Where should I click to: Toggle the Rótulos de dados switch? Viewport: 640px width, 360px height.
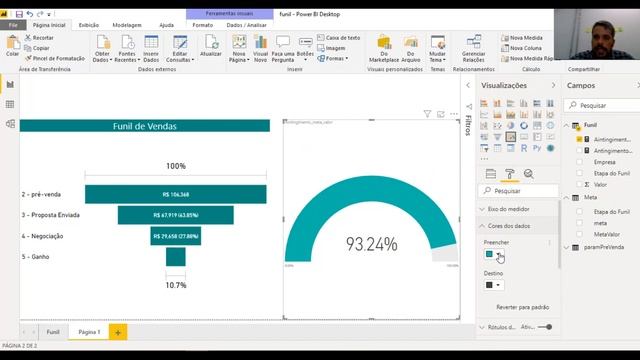pyautogui.click(x=545, y=327)
